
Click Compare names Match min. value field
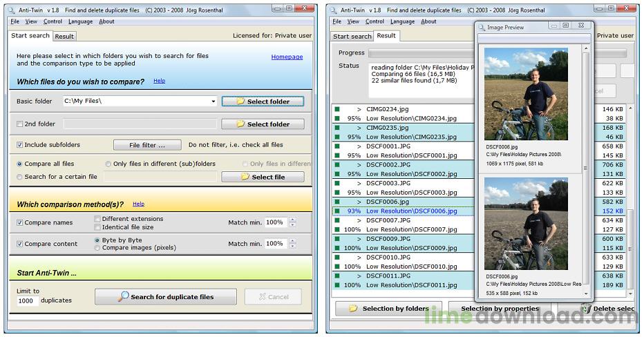click(276, 222)
